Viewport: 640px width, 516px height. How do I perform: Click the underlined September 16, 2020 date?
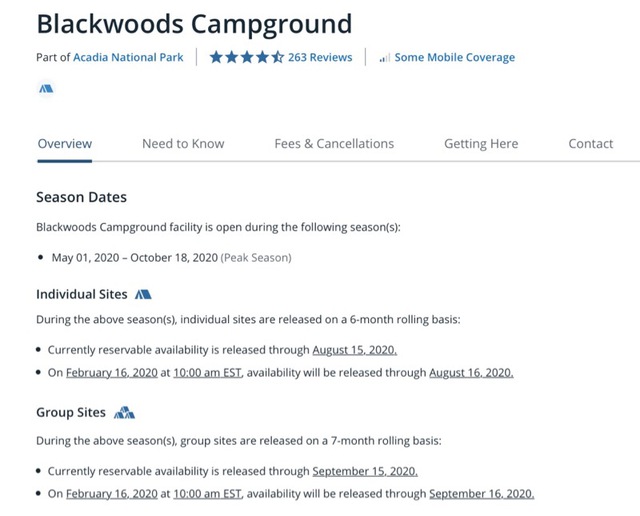[482, 494]
